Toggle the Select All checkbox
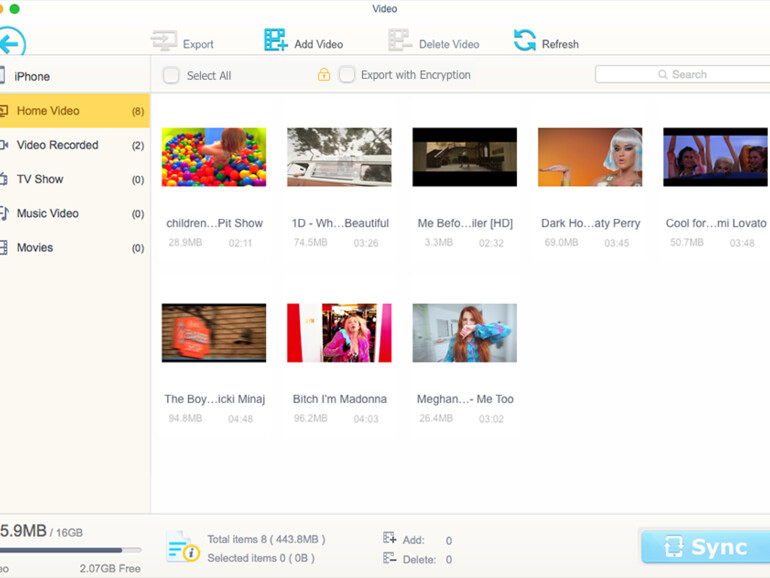This screenshot has width=770, height=578. [171, 75]
